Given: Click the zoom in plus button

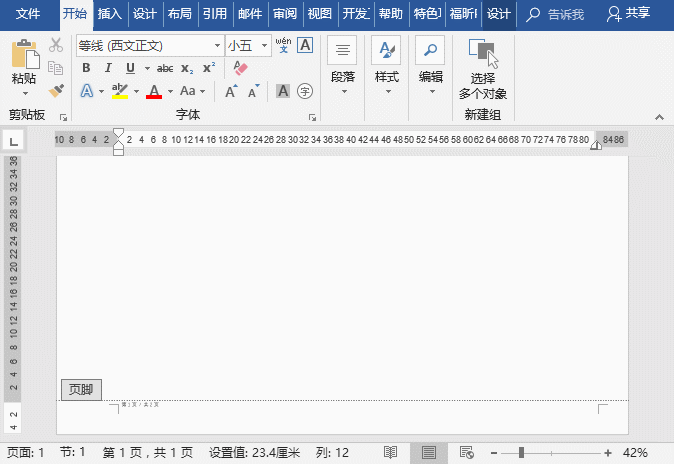Looking at the screenshot, I should (x=608, y=453).
